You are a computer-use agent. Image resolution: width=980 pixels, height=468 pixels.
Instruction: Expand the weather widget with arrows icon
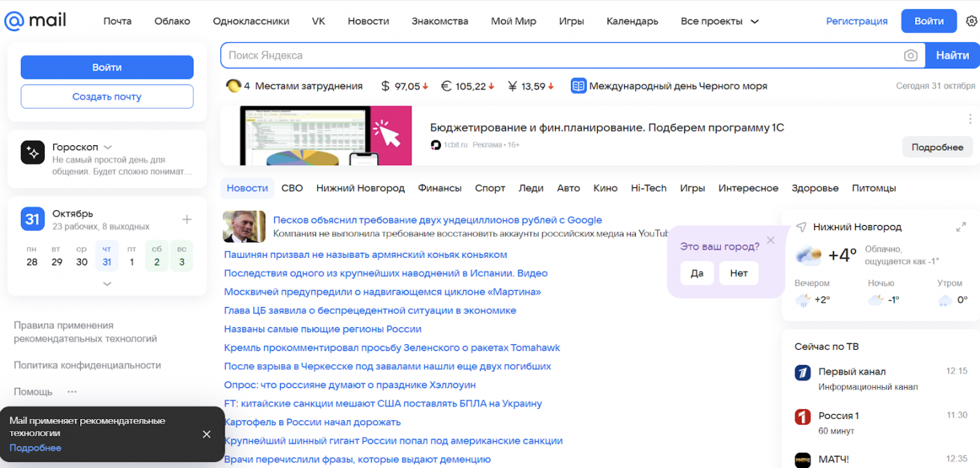pos(961,227)
